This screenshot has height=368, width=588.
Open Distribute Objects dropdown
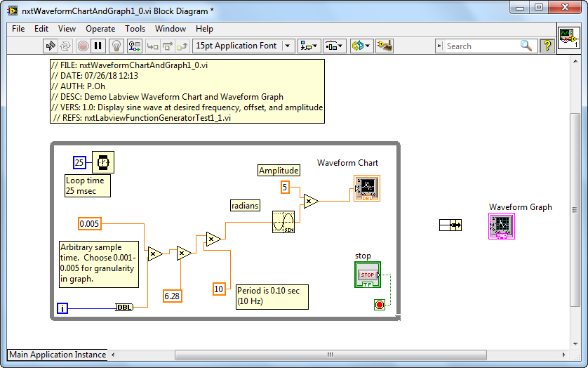[335, 46]
